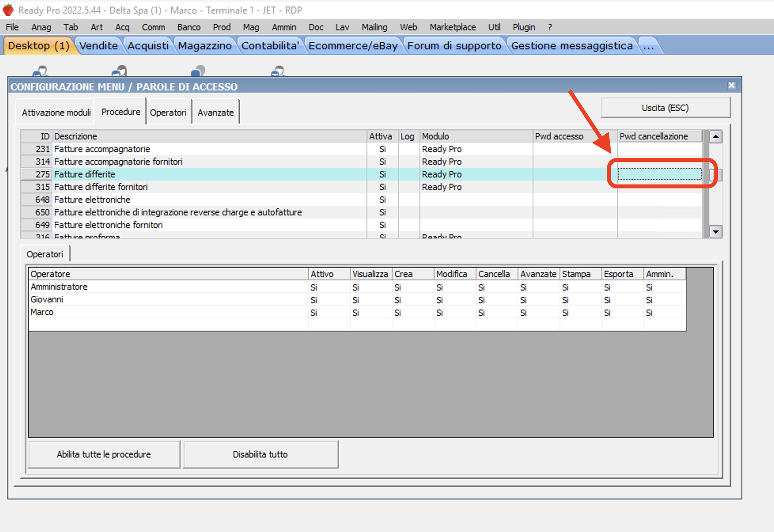774x532 pixels.
Task: Select row Fatture accompagnatorie
Action: 362,149
